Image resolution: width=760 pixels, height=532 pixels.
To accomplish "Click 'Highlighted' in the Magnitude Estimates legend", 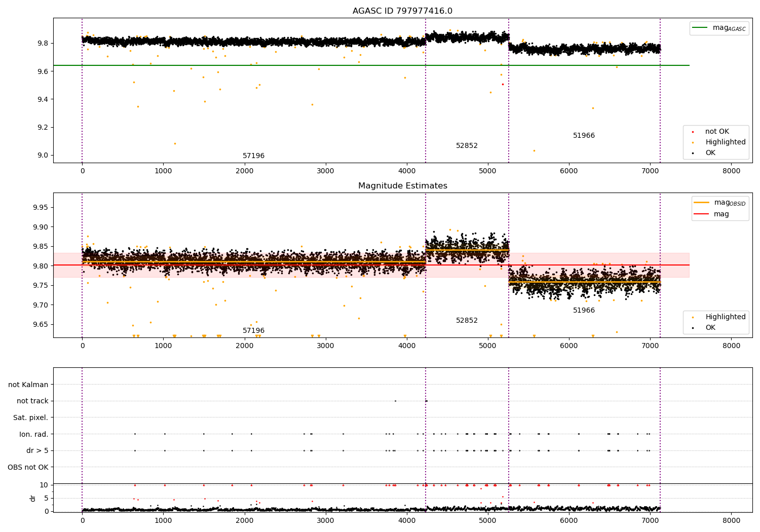I will (726, 317).
